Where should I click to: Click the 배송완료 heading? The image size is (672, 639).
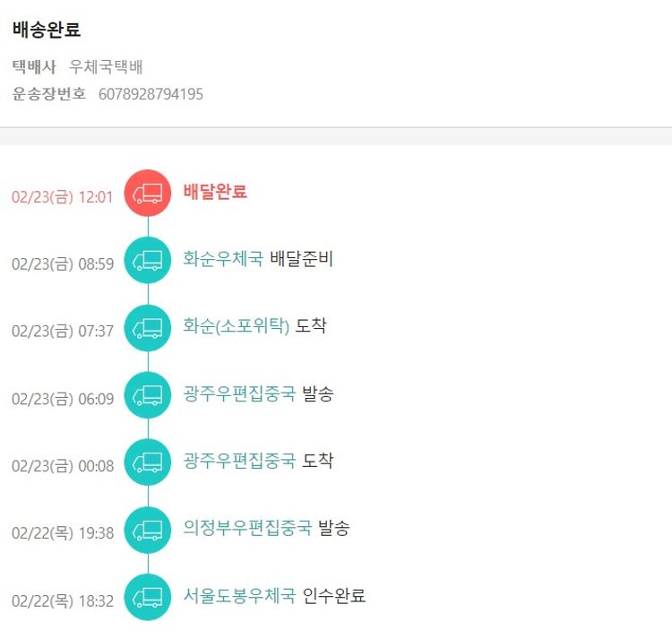(47, 30)
